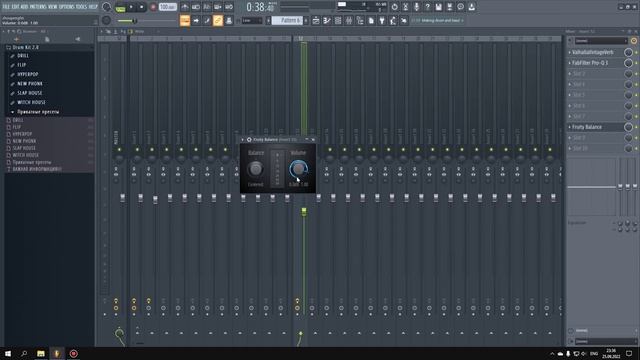Open the FILE menu

pyautogui.click(x=6, y=7)
